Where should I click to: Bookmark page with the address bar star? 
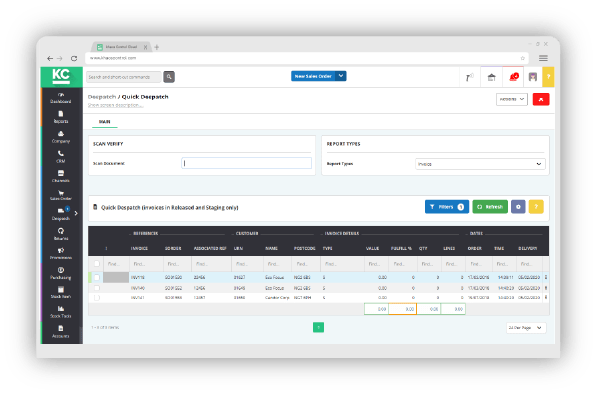pyautogui.click(x=523, y=58)
